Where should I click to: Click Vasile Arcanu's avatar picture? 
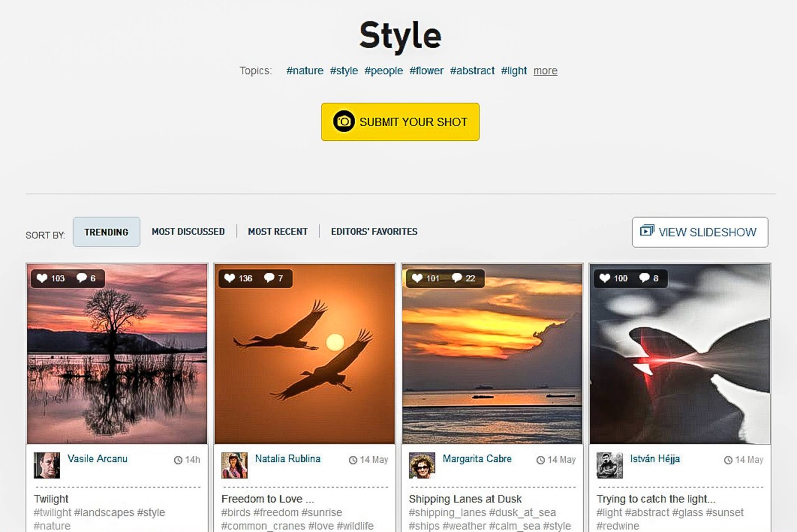coord(47,465)
